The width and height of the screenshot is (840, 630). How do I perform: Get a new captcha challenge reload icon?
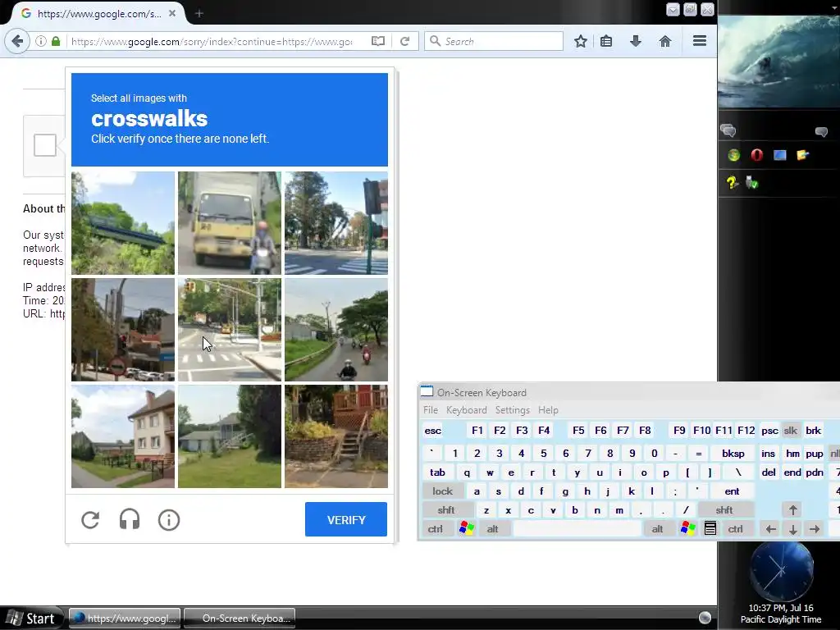[90, 519]
